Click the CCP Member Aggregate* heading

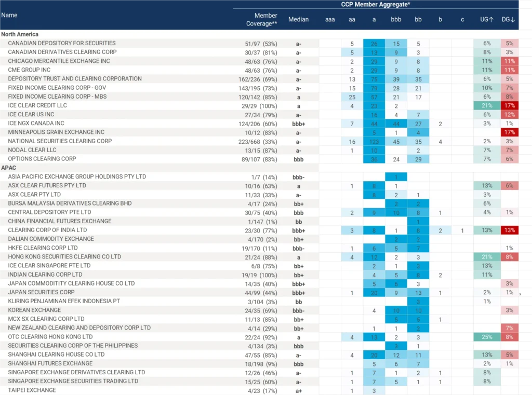pyautogui.click(x=376, y=4)
